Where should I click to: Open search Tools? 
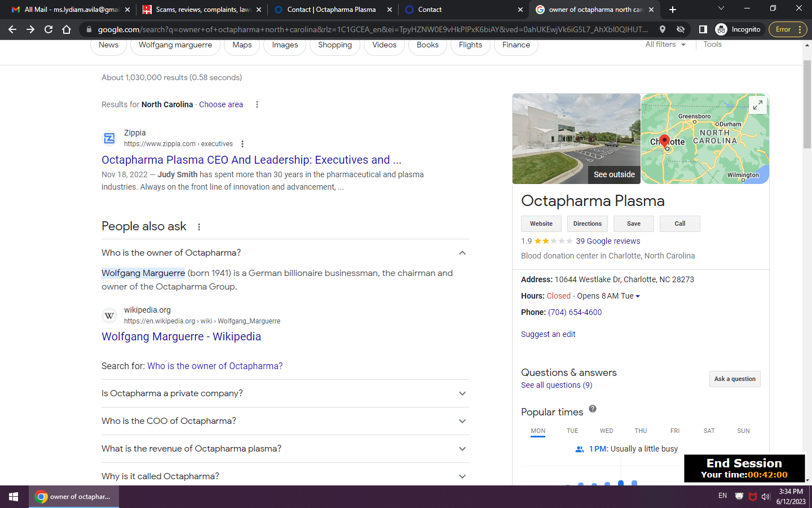point(712,45)
